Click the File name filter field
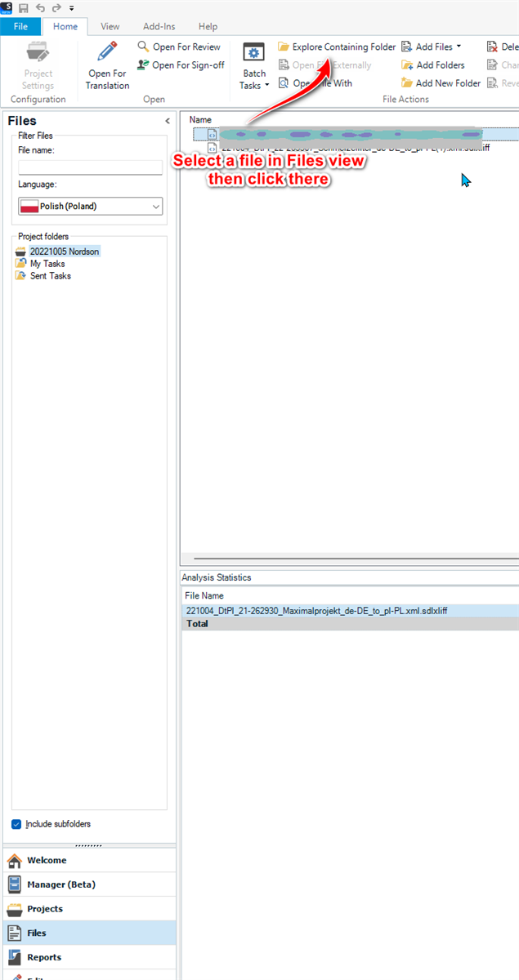This screenshot has height=980, width=519. point(91,167)
